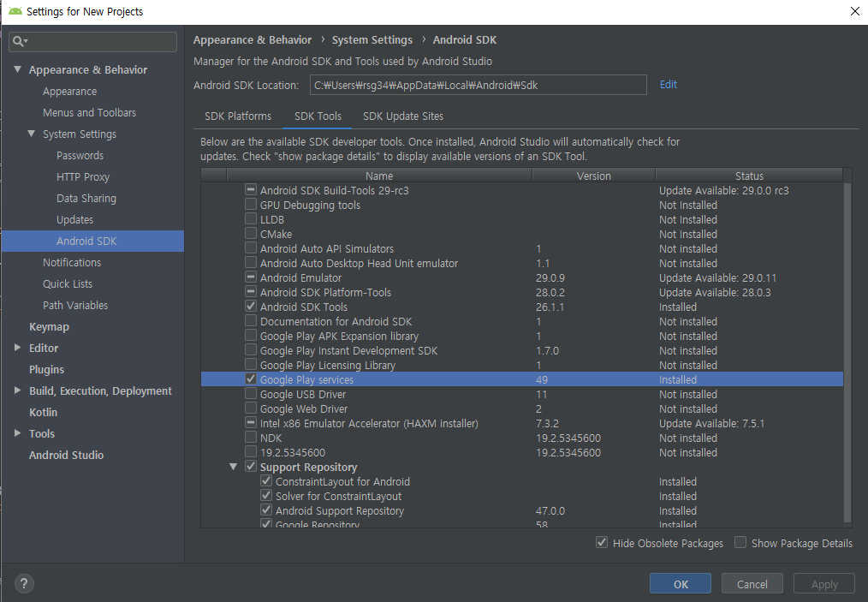Viewport: 868px width, 602px height.
Task: Open the Data Sharing settings
Action: [86, 199]
